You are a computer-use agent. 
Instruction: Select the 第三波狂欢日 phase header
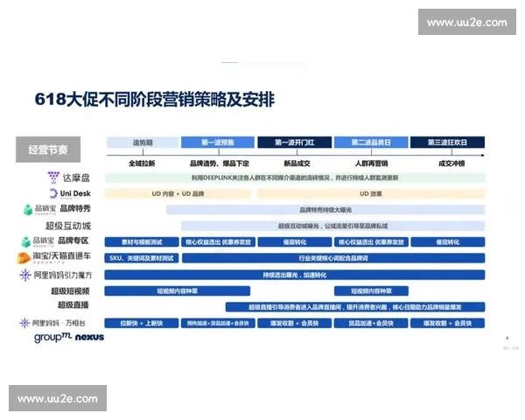click(x=447, y=143)
